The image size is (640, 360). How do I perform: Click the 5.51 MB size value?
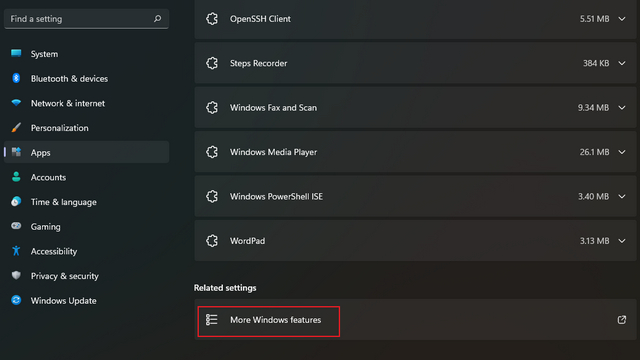click(594, 19)
